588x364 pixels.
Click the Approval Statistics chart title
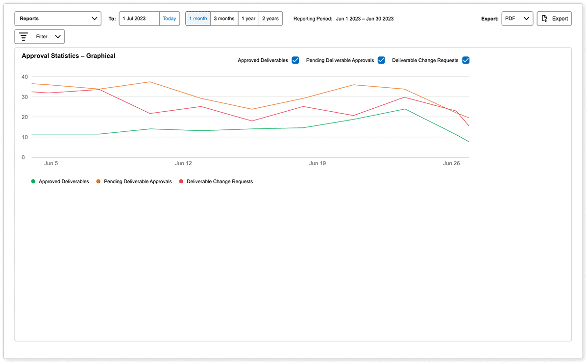pyautogui.click(x=68, y=56)
